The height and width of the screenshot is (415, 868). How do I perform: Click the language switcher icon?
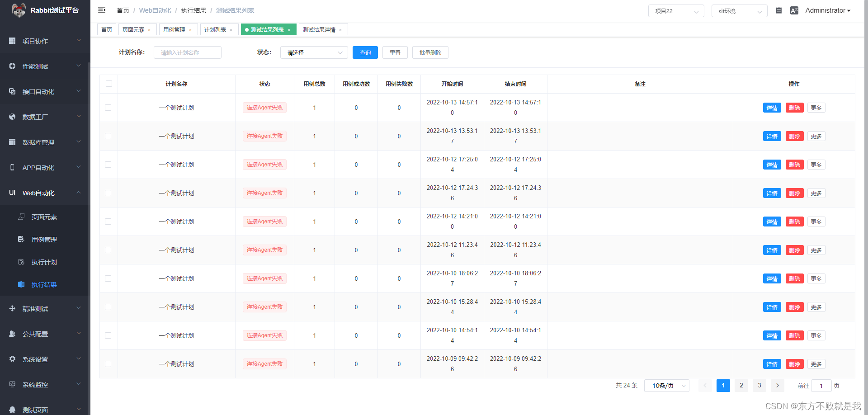[794, 10]
